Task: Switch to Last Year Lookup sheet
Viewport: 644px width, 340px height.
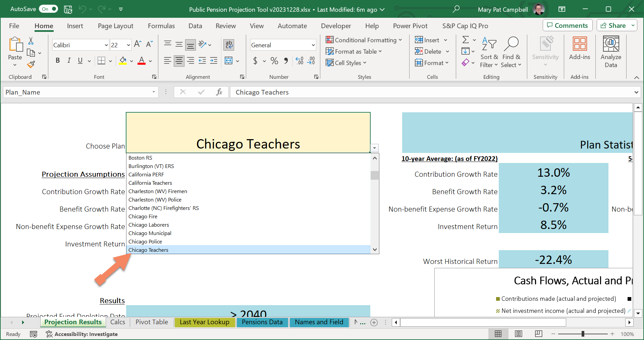Action: coord(205,322)
